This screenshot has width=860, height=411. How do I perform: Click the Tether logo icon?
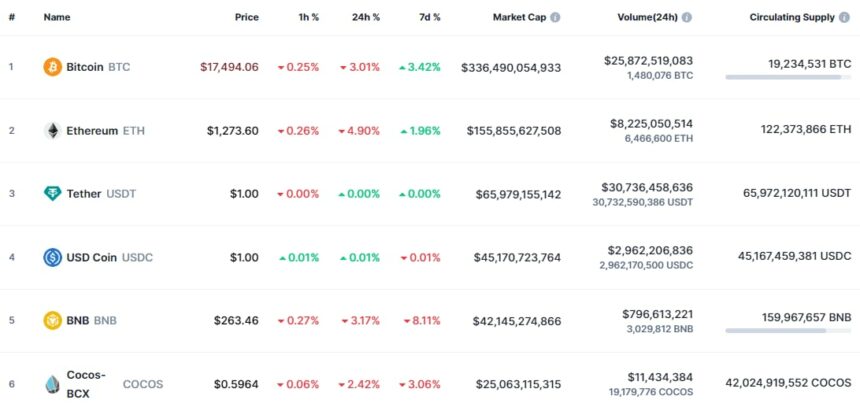pos(52,194)
